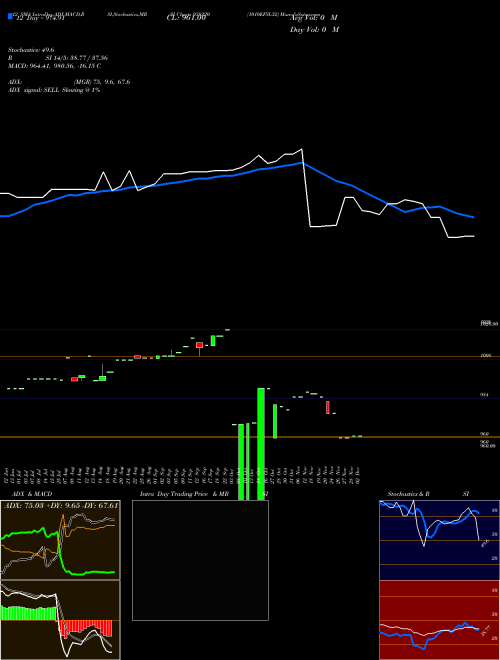Click the blue SMA legend square
The width and height of the screenshot is (500, 660).
point(10,16)
